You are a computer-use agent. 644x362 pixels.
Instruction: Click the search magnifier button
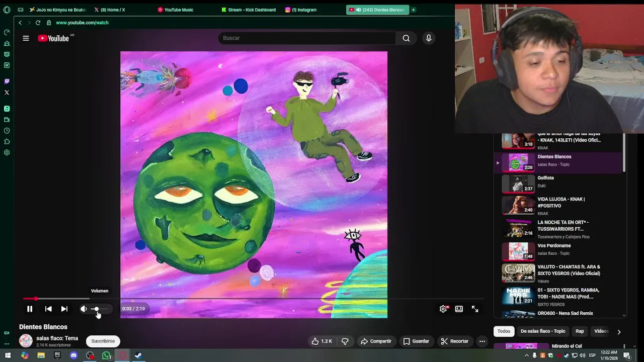tap(406, 38)
